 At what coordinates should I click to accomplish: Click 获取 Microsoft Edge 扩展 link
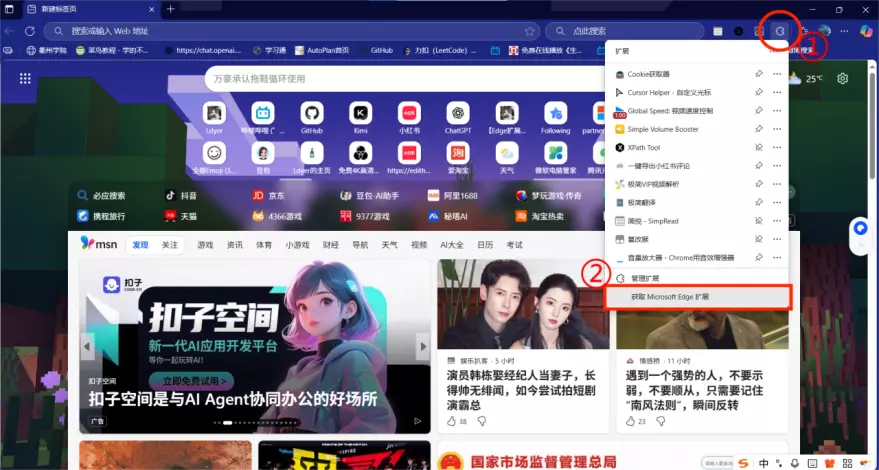670,297
